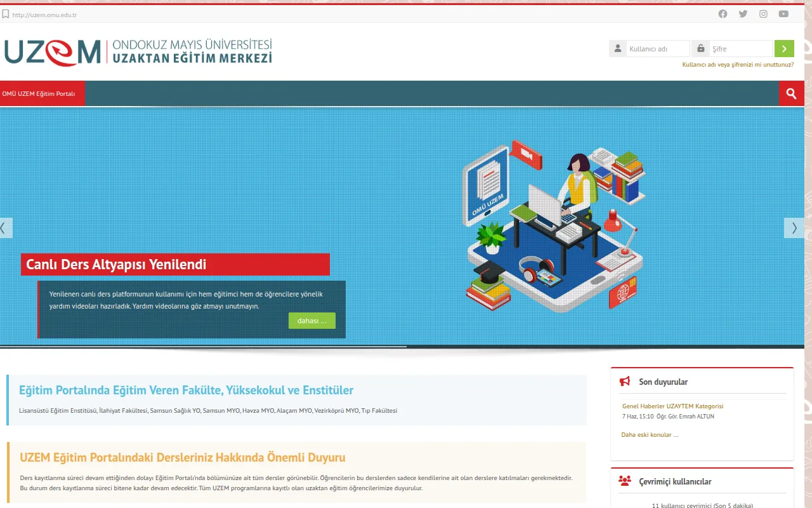812x508 pixels.
Task: Click the padlock icon beside Şifre
Action: click(700, 49)
